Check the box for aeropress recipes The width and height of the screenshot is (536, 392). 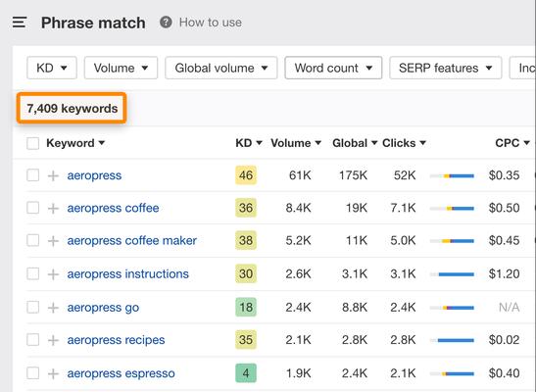[x=32, y=340]
